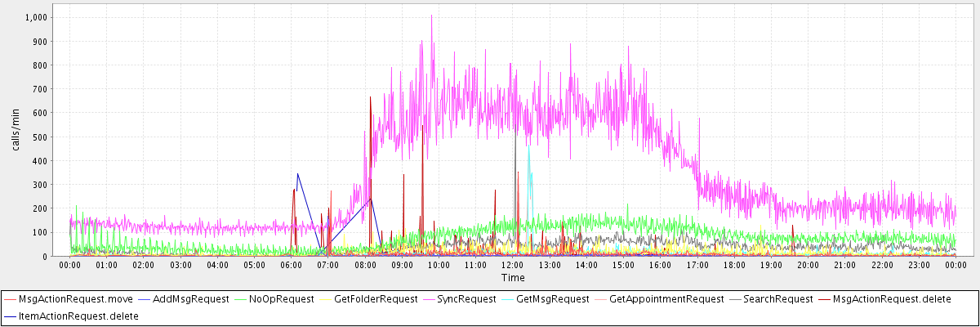Click the MsgActionRequest.delete legend entry
Viewport: 980px width, 327px height.
pyautogui.click(x=895, y=299)
